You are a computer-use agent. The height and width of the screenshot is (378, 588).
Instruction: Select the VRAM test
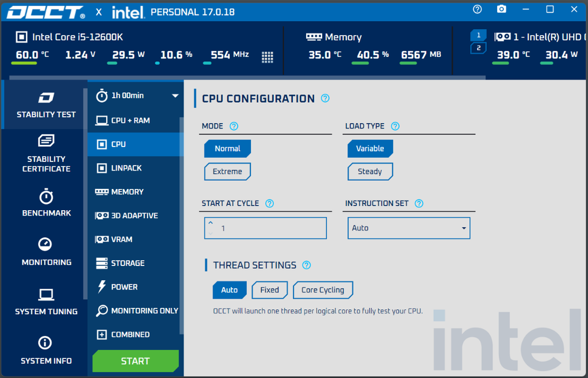[133, 239]
